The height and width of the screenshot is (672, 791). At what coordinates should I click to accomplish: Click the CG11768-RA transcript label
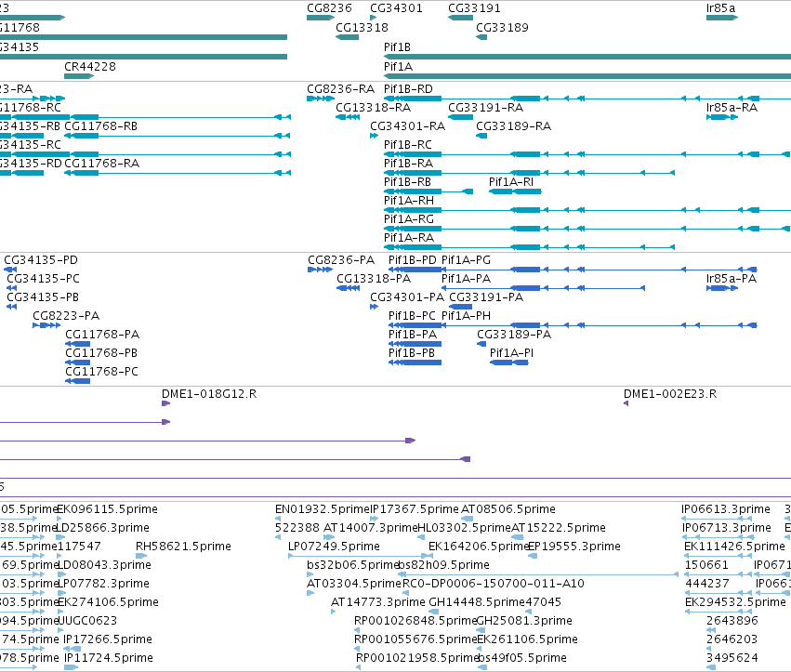pos(102,164)
